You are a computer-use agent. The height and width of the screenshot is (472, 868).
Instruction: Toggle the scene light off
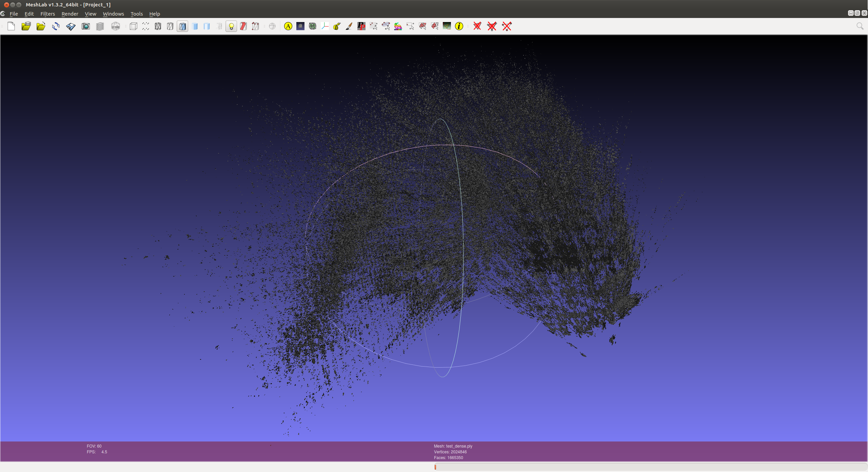click(231, 26)
